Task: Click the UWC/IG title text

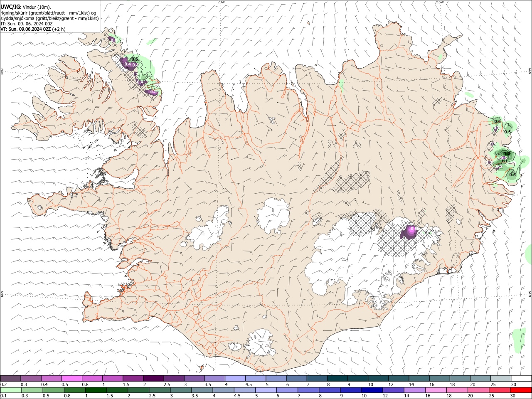Action: (10, 7)
